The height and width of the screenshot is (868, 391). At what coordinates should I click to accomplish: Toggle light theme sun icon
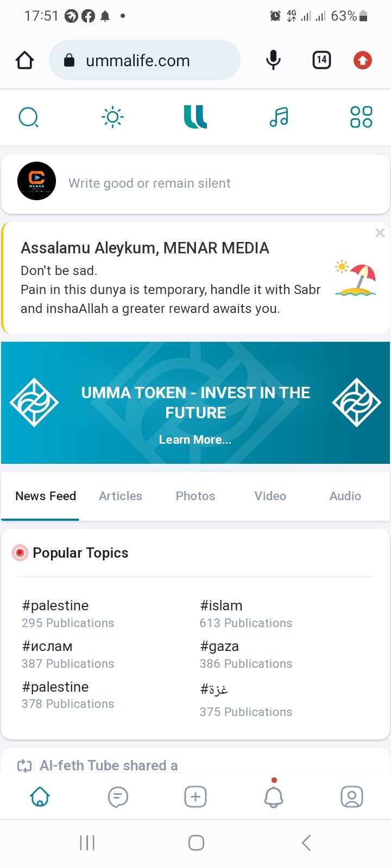tap(112, 117)
